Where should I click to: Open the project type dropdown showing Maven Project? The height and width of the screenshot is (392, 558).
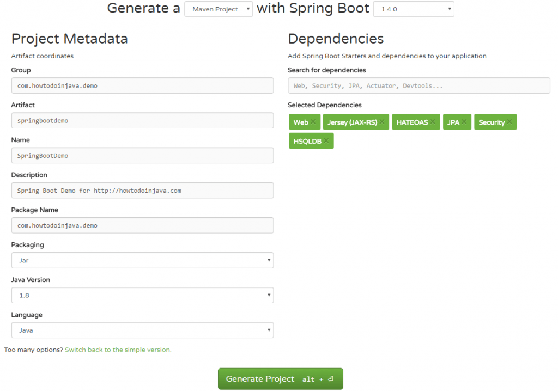coord(218,9)
